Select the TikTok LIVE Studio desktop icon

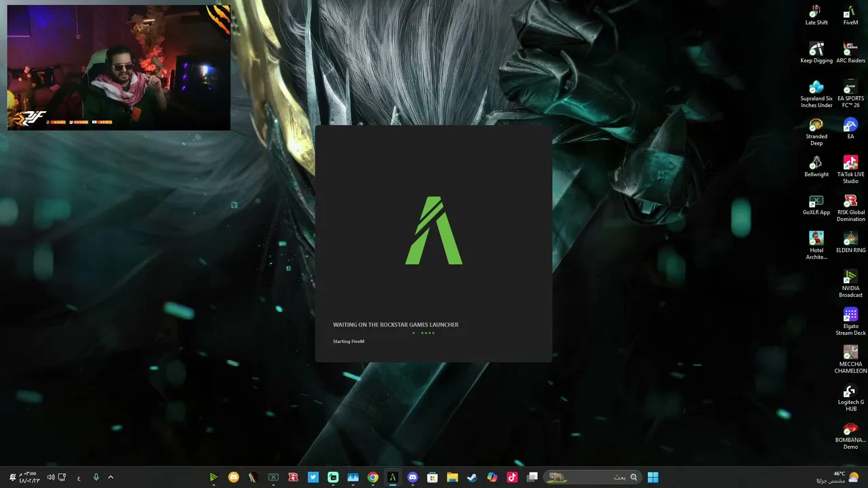[850, 170]
